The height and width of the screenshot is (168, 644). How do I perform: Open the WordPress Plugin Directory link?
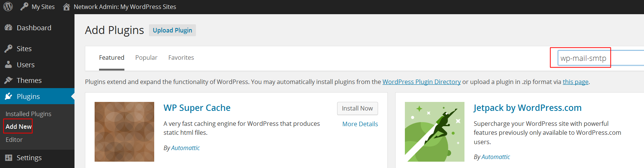click(x=421, y=82)
